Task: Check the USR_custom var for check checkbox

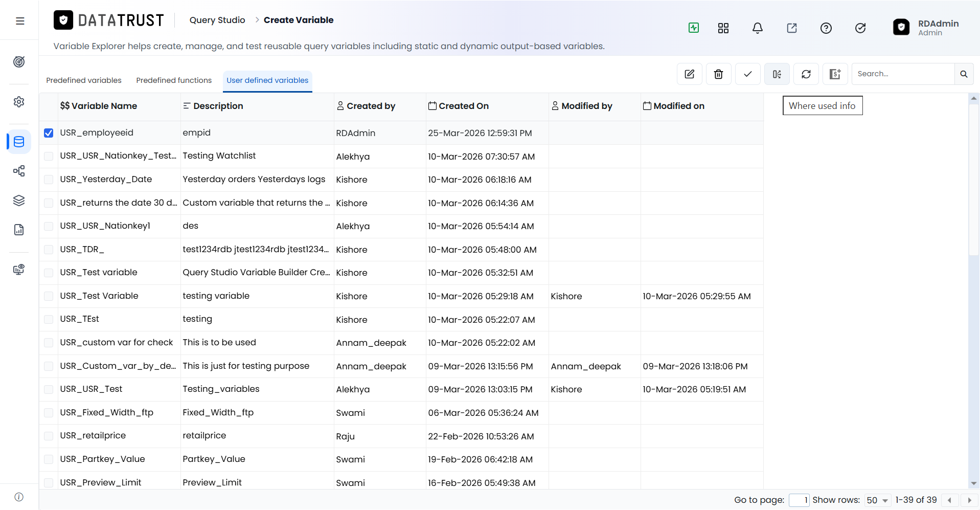Action: click(49, 343)
